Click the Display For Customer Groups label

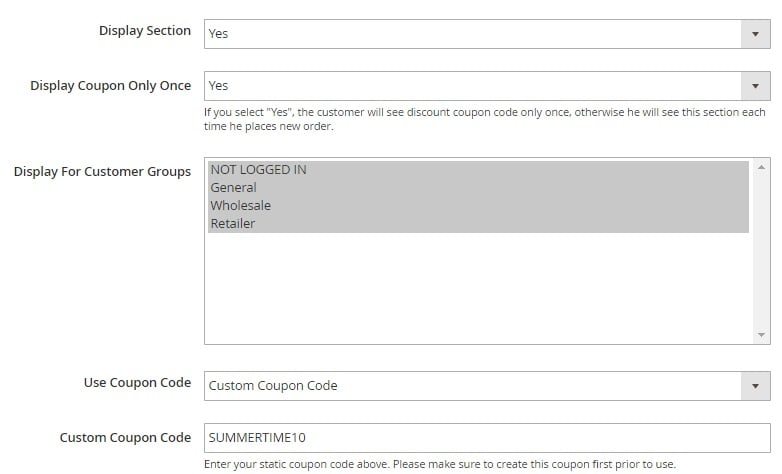[102, 172]
